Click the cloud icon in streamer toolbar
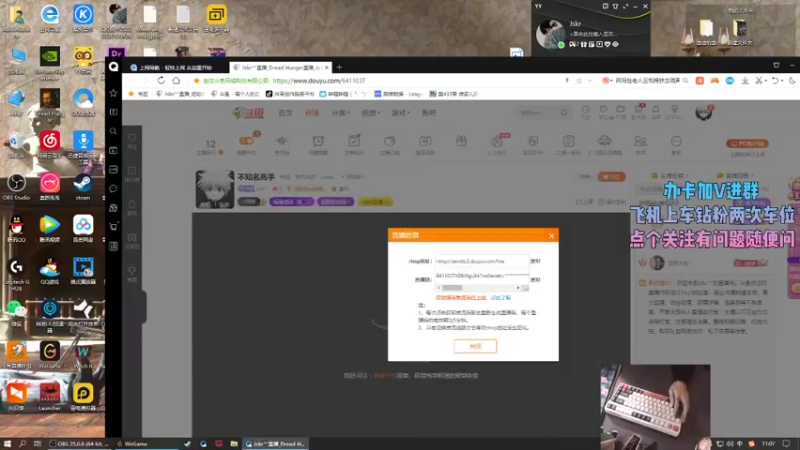The width and height of the screenshot is (800, 450). tap(604, 141)
